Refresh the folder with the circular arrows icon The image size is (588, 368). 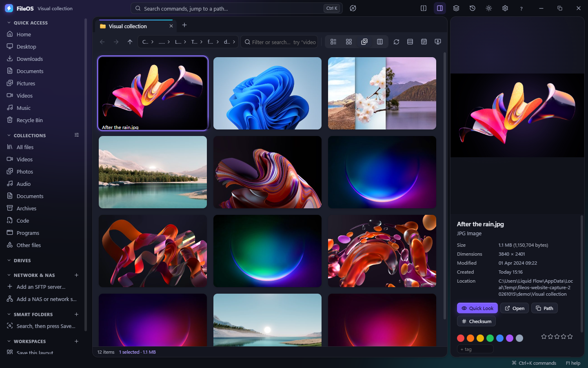click(396, 42)
